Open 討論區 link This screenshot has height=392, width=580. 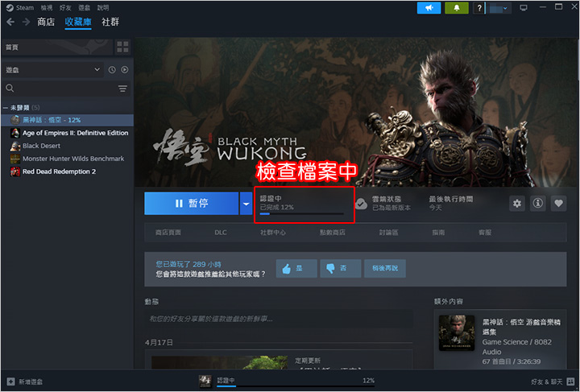(x=388, y=233)
